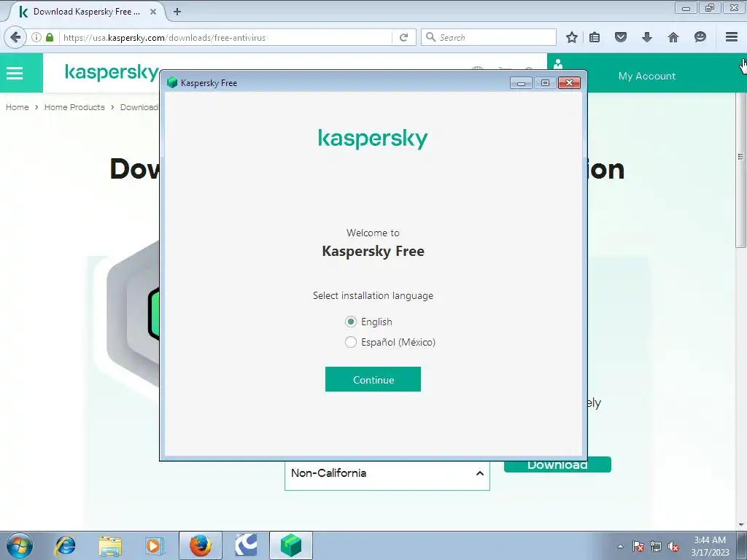
Task: Open Windows Explorer folder in taskbar
Action: pos(110,545)
